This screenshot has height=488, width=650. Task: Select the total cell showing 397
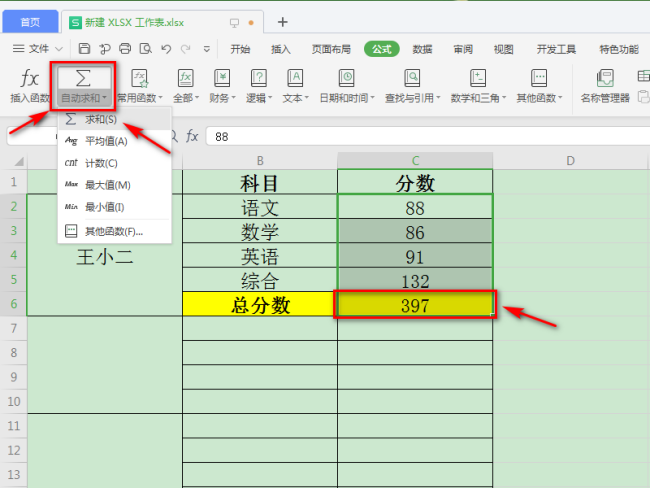click(415, 305)
